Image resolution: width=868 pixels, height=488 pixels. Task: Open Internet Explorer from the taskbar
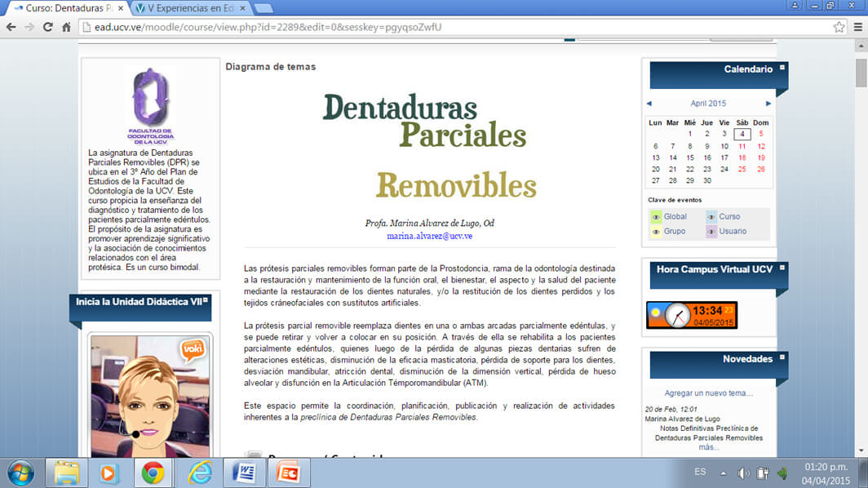click(199, 472)
